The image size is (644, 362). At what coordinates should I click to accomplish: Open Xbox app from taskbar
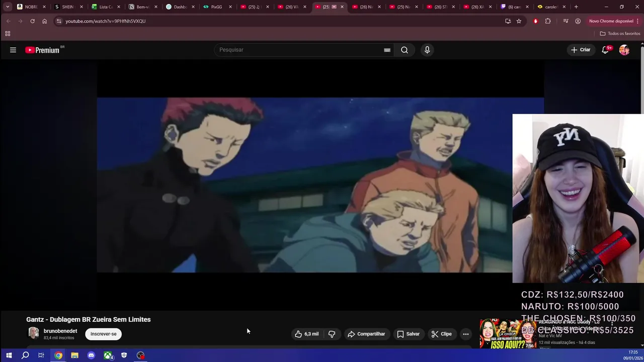coord(108,355)
